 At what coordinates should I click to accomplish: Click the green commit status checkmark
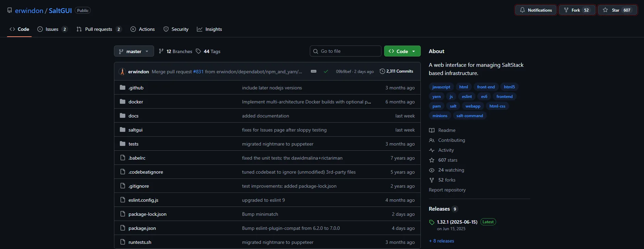click(326, 72)
